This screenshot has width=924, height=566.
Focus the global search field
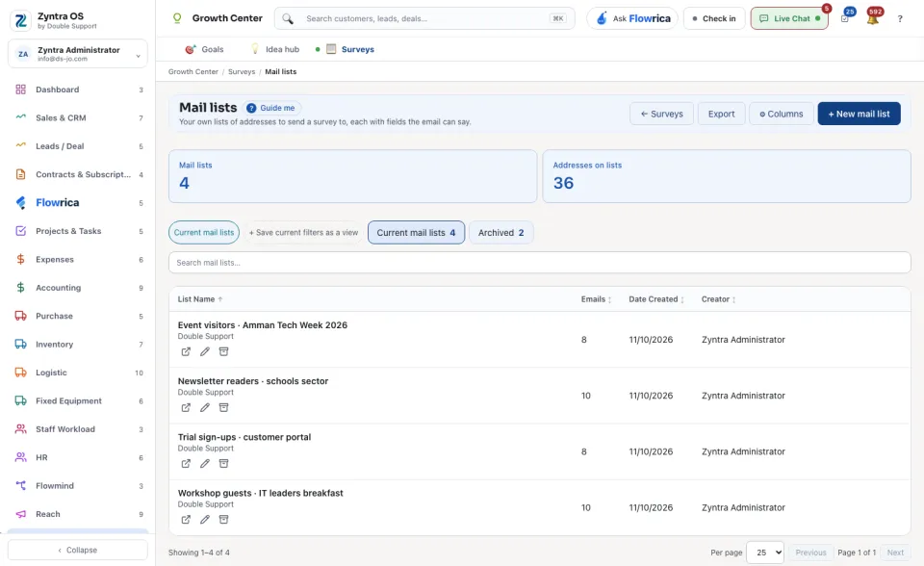point(424,19)
